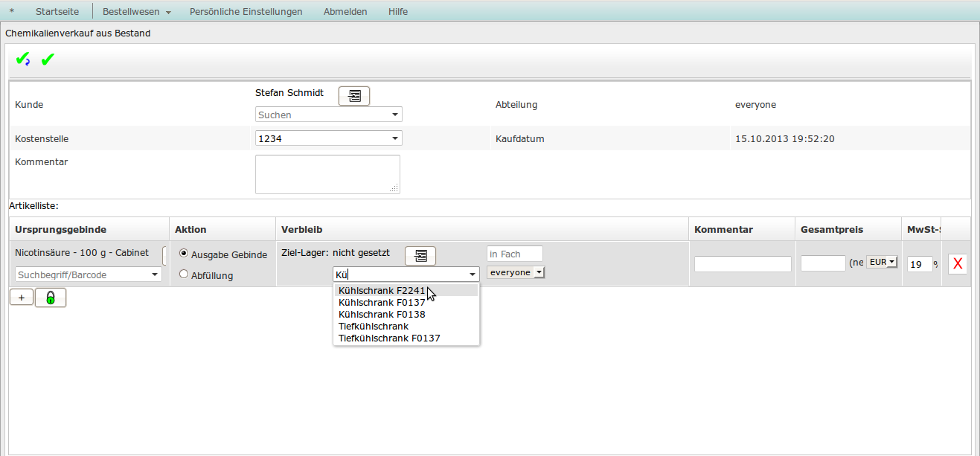Add a new article row with plus button
980x456 pixels.
tap(21, 298)
